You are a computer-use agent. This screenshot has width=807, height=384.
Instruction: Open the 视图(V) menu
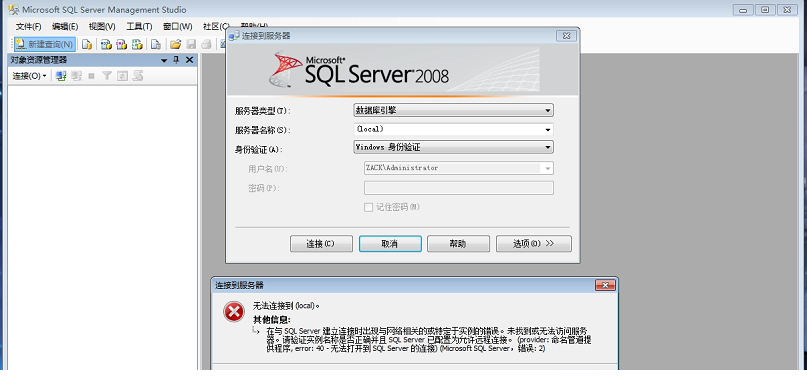[102, 26]
